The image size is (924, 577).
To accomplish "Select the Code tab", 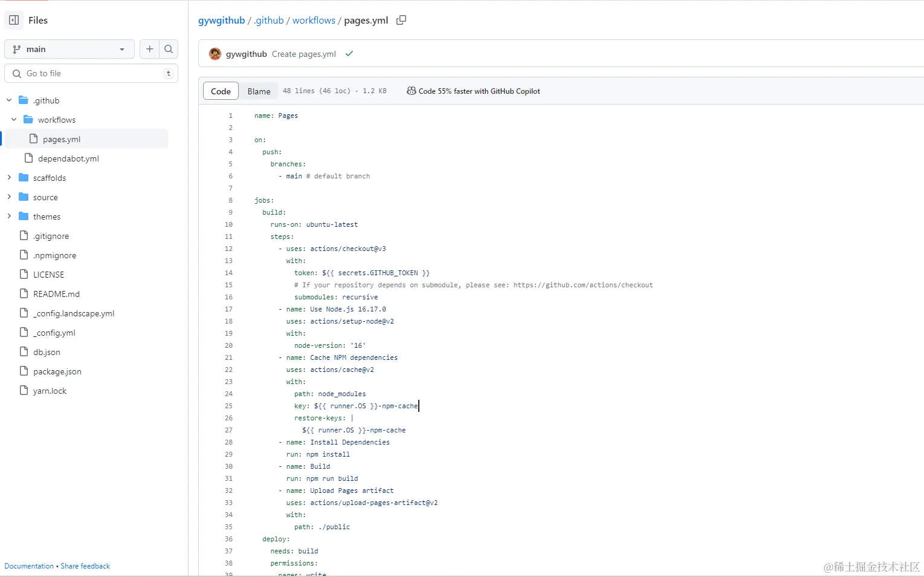I will pos(221,91).
